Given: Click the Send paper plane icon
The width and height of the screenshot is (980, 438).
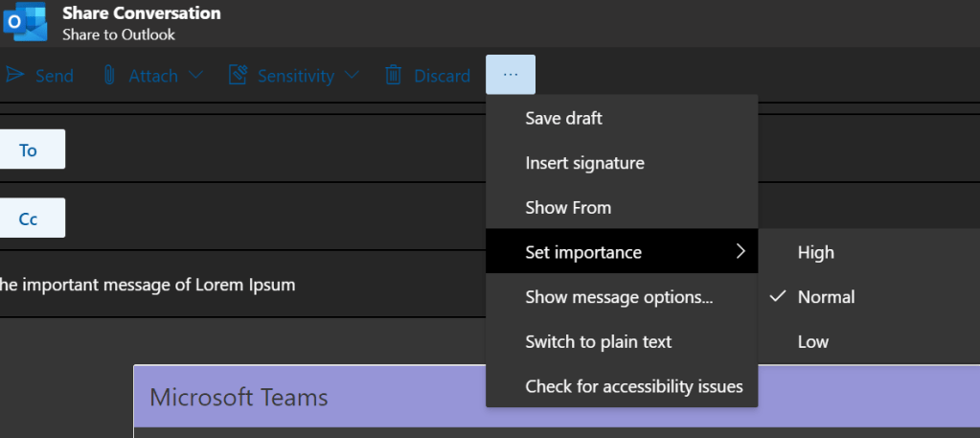Looking at the screenshot, I should point(14,76).
